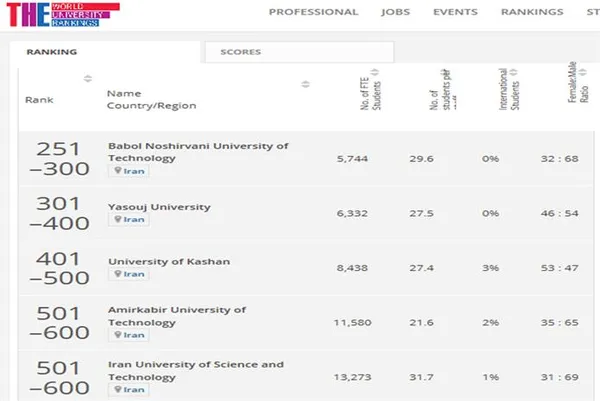Click location pin beside Babol Noshirvani's Iran
The image size is (600, 401).
(x=118, y=170)
